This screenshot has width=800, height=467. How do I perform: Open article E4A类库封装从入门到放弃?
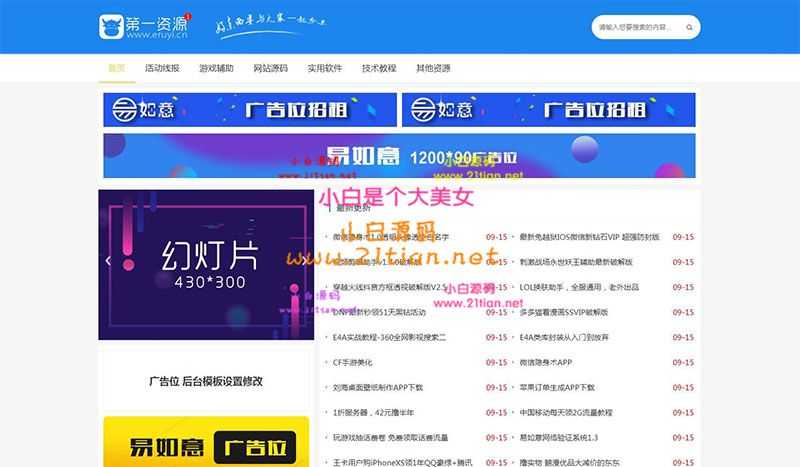(564, 337)
